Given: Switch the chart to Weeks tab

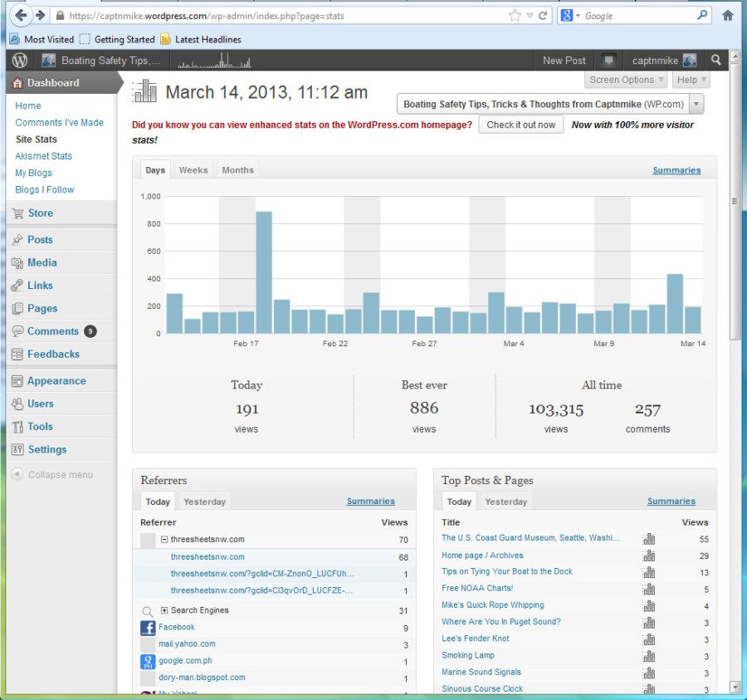Looking at the screenshot, I should 193,170.
